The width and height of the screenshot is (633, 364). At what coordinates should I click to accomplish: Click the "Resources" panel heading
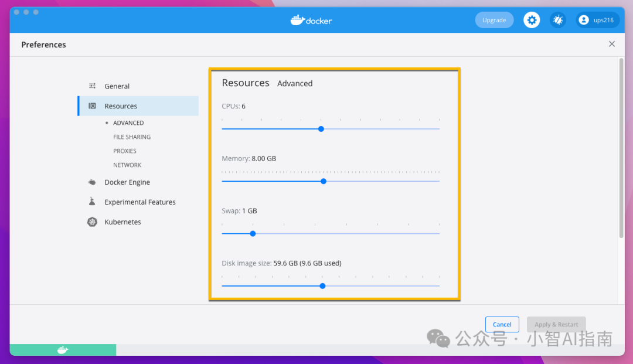click(x=246, y=83)
